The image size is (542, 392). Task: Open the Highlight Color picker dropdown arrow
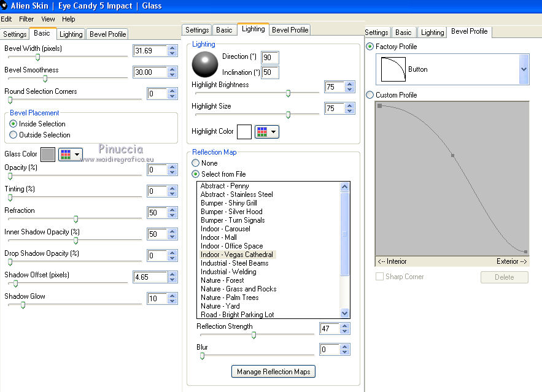(x=273, y=131)
